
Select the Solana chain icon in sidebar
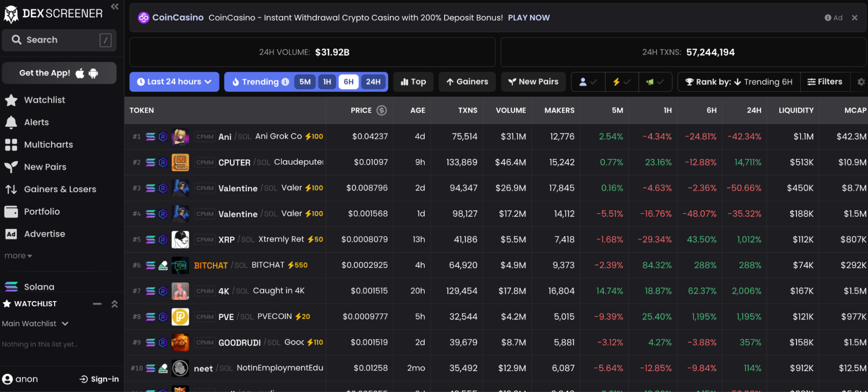(x=11, y=287)
